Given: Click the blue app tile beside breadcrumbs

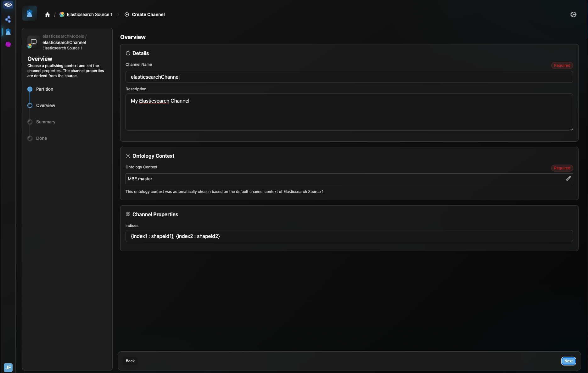Looking at the screenshot, I should tap(30, 14).
